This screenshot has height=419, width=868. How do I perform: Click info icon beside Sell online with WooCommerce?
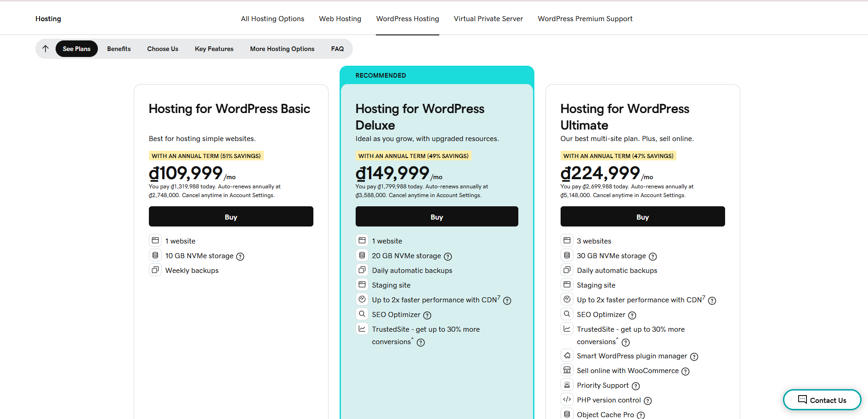point(685,371)
